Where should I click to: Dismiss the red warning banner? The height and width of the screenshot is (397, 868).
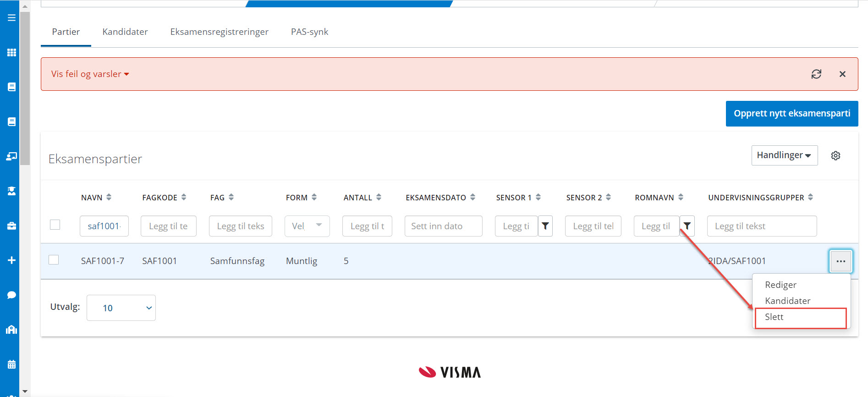842,74
